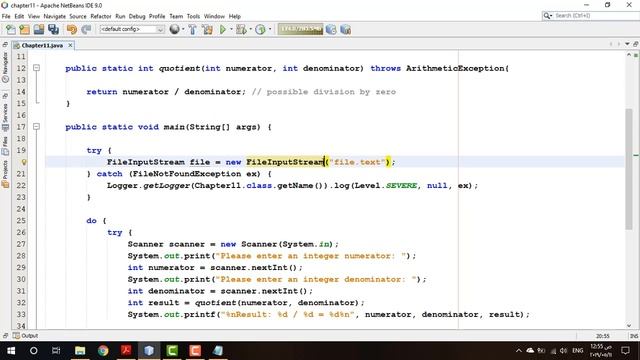Click the Save All toolbar icon

coord(53,29)
